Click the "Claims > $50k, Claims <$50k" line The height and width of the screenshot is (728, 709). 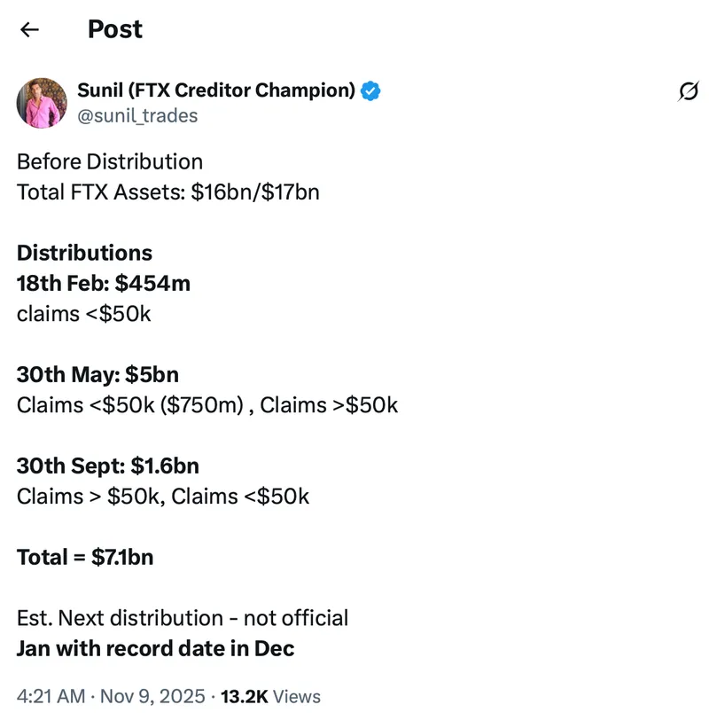point(163,496)
